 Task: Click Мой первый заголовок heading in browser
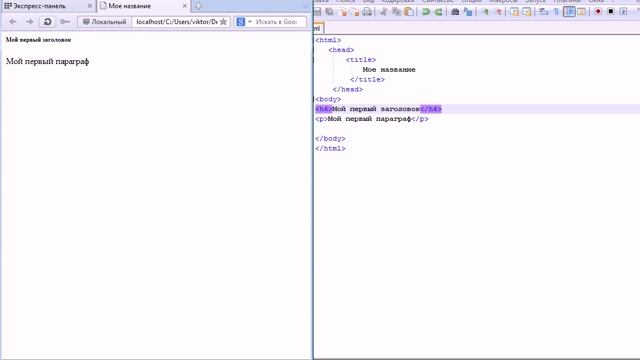pyautogui.click(x=38, y=40)
